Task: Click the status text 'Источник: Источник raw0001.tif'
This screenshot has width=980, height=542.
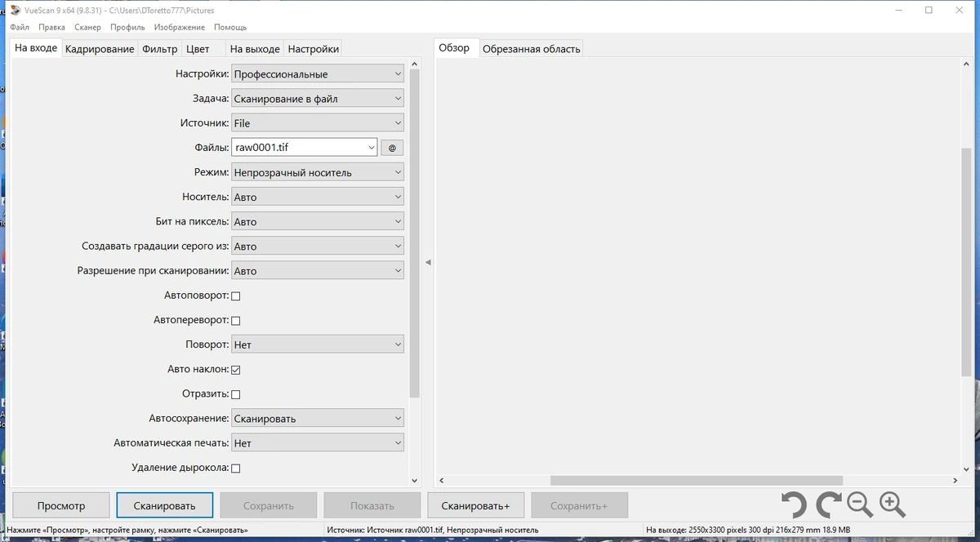Action: 432,530
